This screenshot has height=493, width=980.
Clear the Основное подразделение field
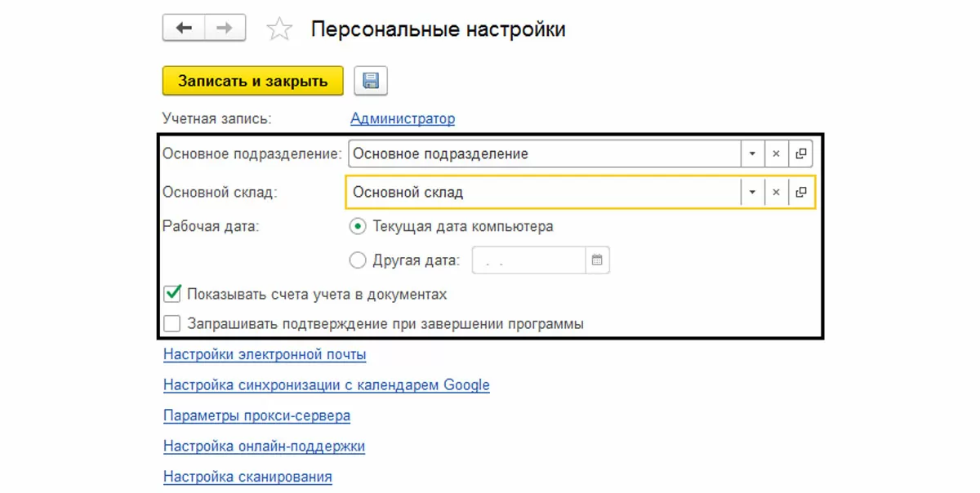click(776, 153)
